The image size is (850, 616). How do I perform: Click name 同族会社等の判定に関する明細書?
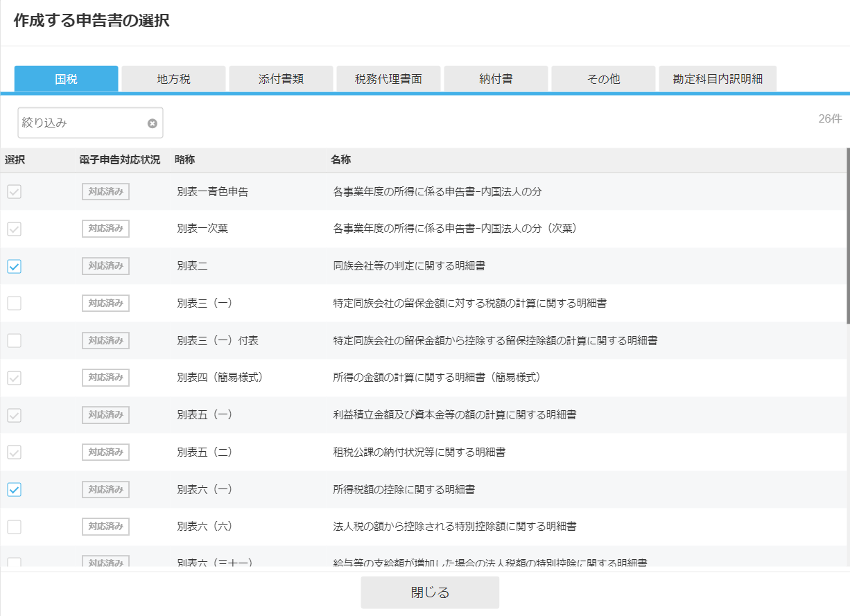click(x=409, y=266)
